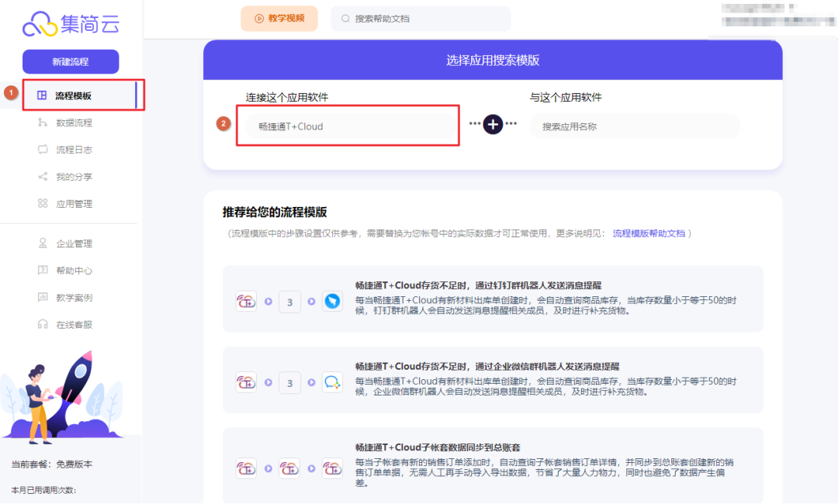This screenshot has width=838, height=504.
Task: Click T+Cloud icon in 企业微信 template
Action: click(247, 383)
